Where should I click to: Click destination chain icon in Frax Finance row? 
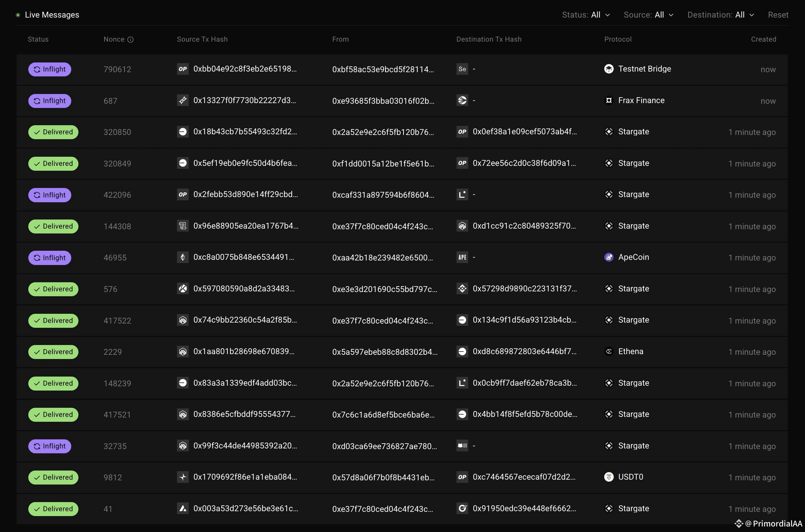[462, 100]
